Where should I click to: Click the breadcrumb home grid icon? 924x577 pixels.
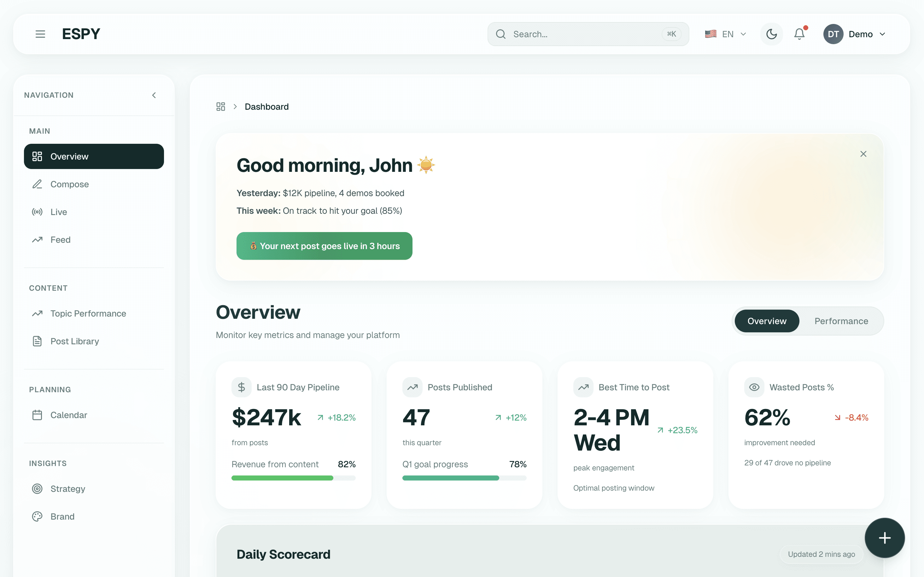point(221,107)
